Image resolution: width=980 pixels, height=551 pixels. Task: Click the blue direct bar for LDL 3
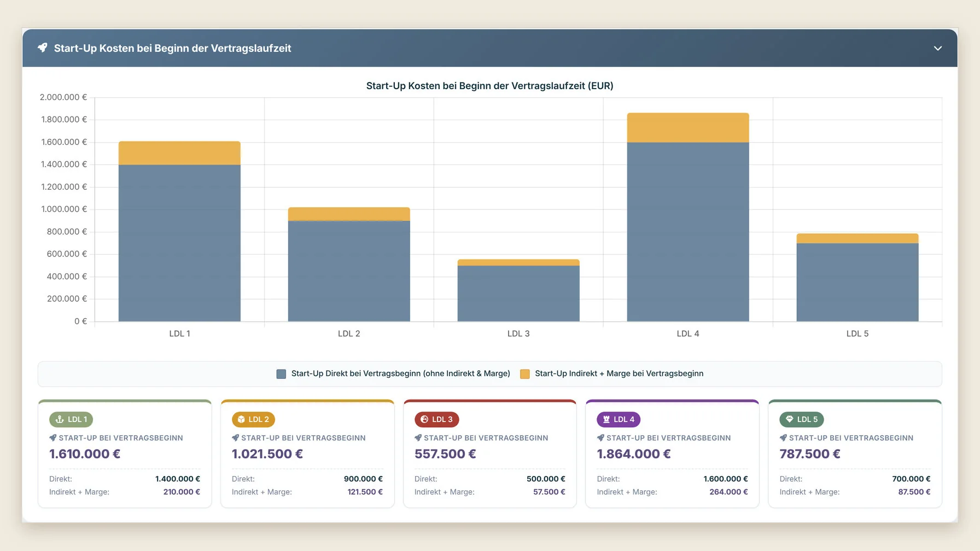[518, 294]
